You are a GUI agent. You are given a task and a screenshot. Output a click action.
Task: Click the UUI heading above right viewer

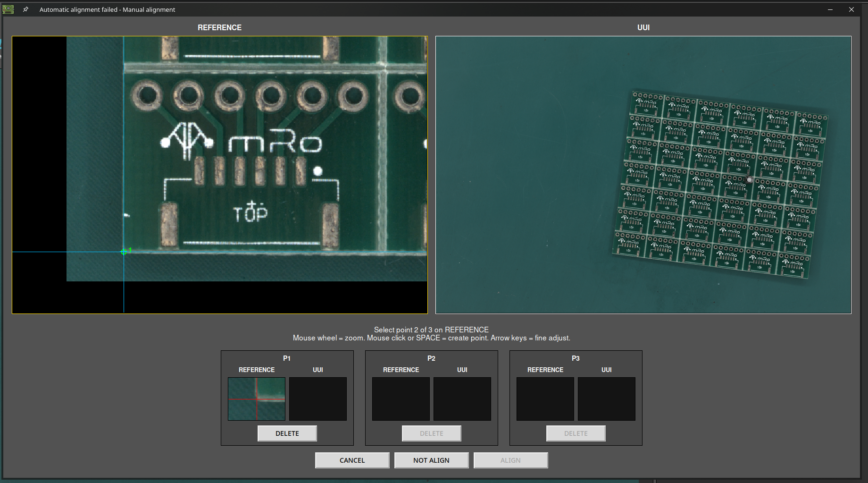pyautogui.click(x=643, y=27)
